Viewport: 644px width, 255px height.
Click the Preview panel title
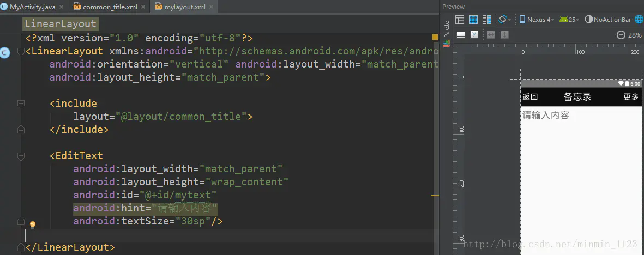pos(454,7)
